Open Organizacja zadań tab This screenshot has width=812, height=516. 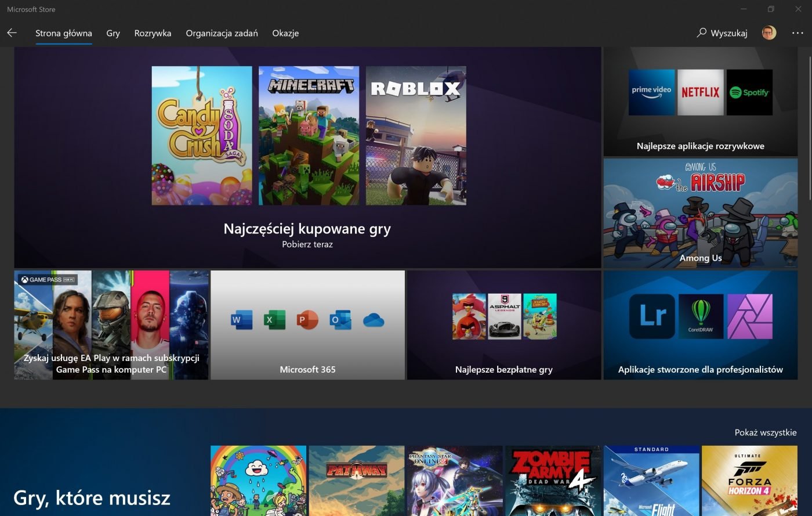coord(222,33)
